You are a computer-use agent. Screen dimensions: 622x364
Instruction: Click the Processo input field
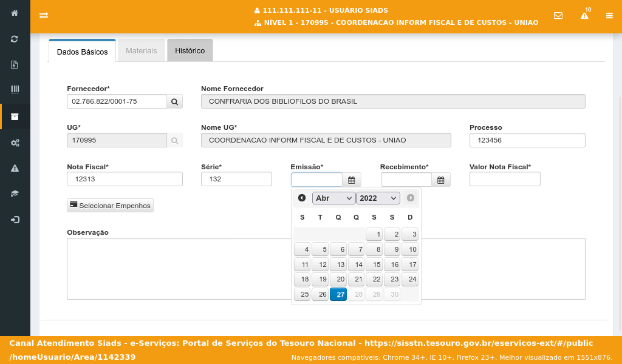coord(527,140)
